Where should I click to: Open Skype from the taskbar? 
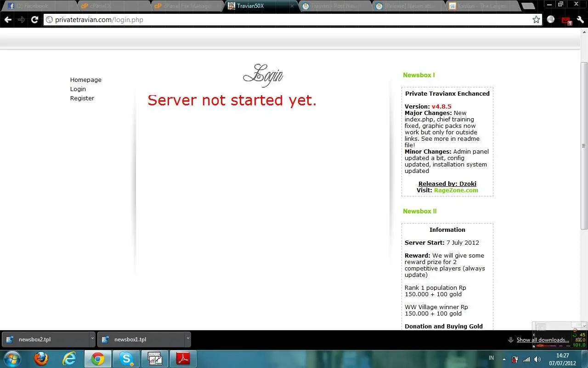tap(126, 359)
